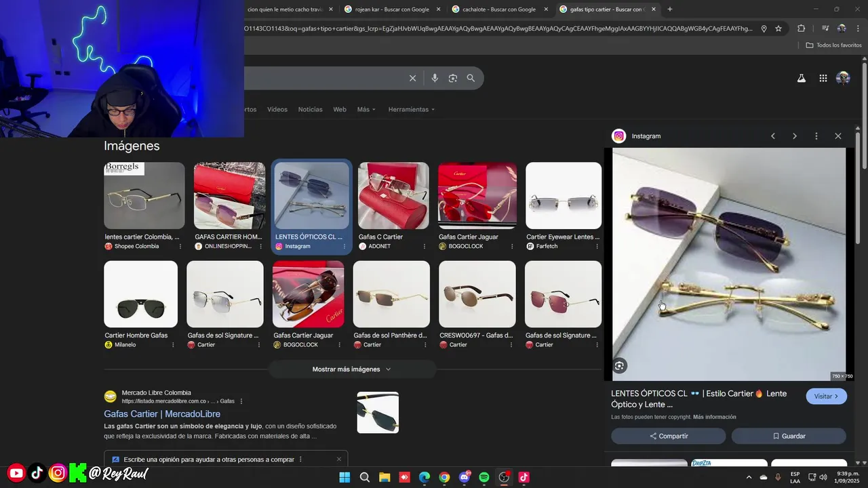The width and height of the screenshot is (868, 488).
Task: Search inside image with Lens icon
Action: pyautogui.click(x=619, y=366)
